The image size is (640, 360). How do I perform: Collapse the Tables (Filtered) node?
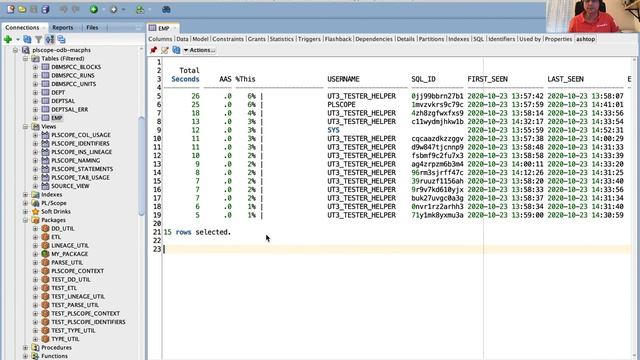click(25, 58)
